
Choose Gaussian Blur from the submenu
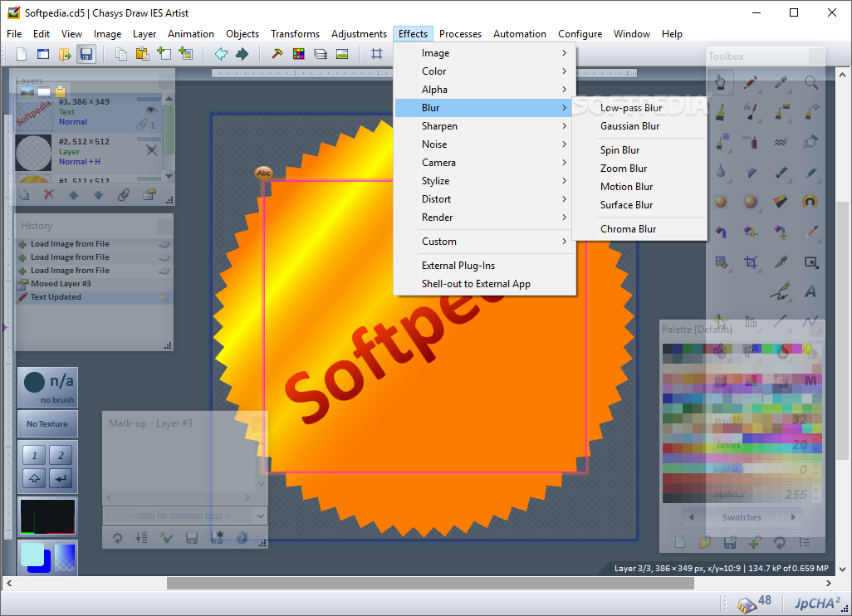(629, 126)
